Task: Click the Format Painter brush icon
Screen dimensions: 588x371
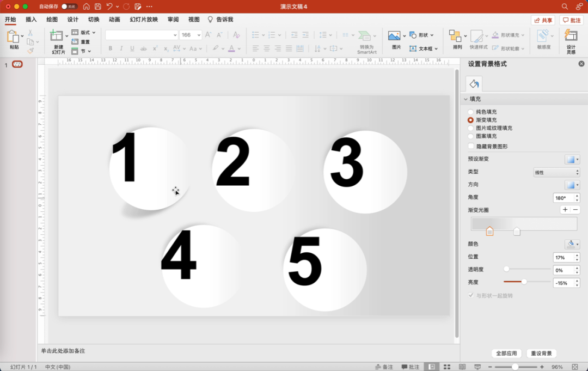Action: click(x=30, y=51)
